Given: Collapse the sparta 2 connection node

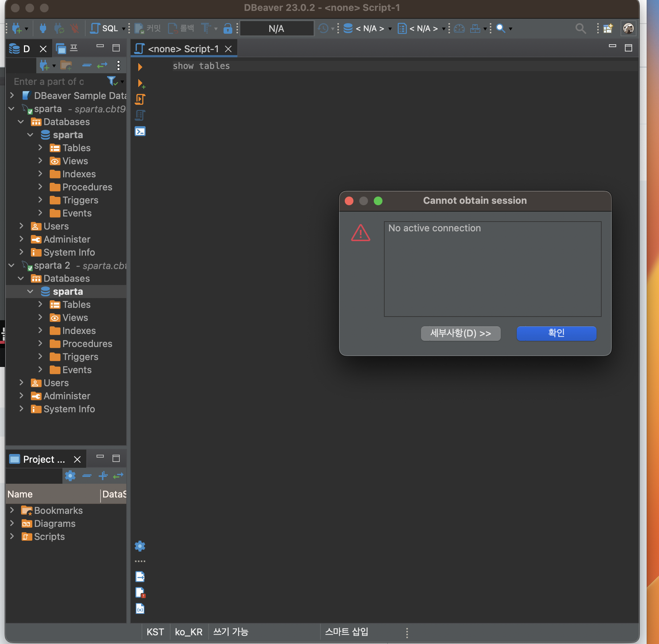Looking at the screenshot, I should click(12, 265).
